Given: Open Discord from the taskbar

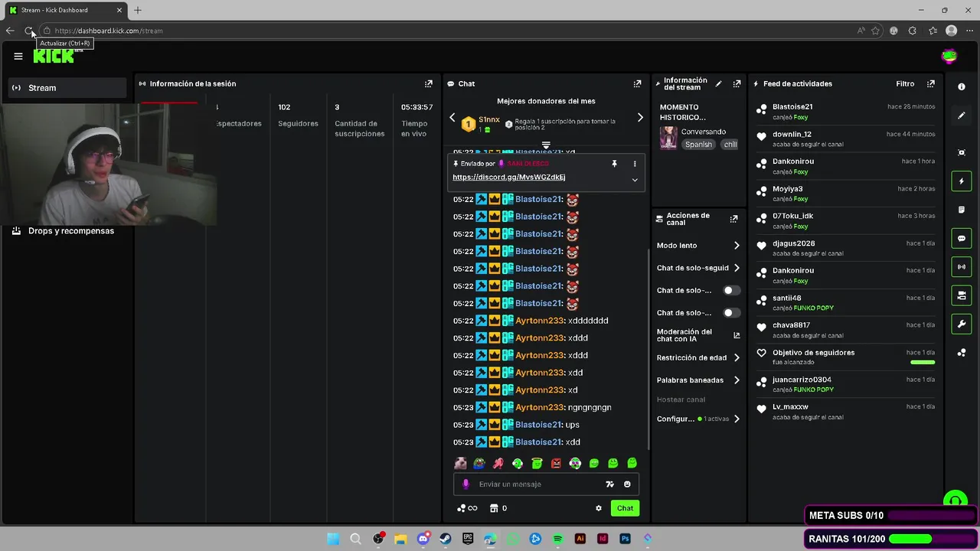Looking at the screenshot, I should (x=423, y=539).
